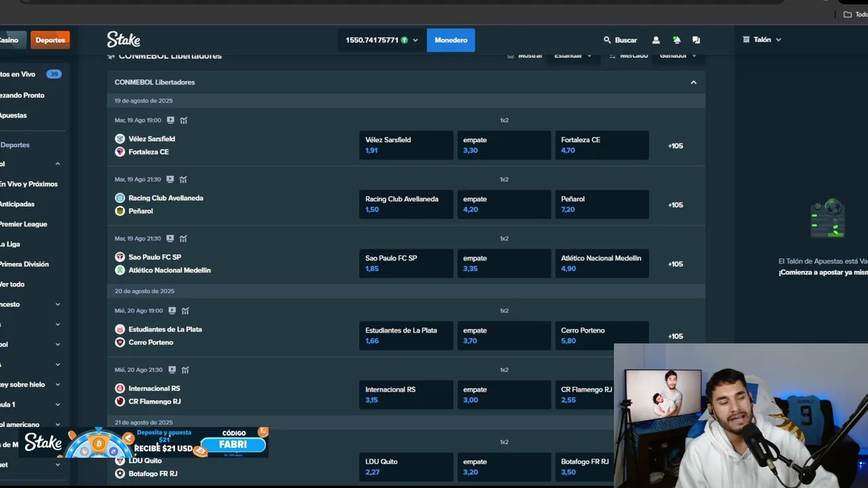Bet on empate 3,35 for Sao Paulo match
This screenshot has height=488, width=868.
[504, 264]
